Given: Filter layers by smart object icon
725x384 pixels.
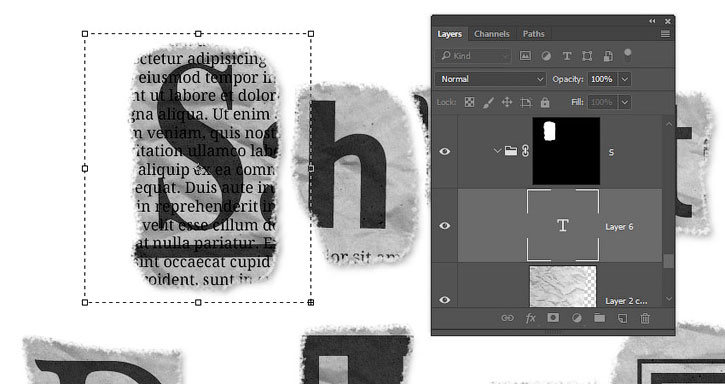Looking at the screenshot, I should 608,56.
